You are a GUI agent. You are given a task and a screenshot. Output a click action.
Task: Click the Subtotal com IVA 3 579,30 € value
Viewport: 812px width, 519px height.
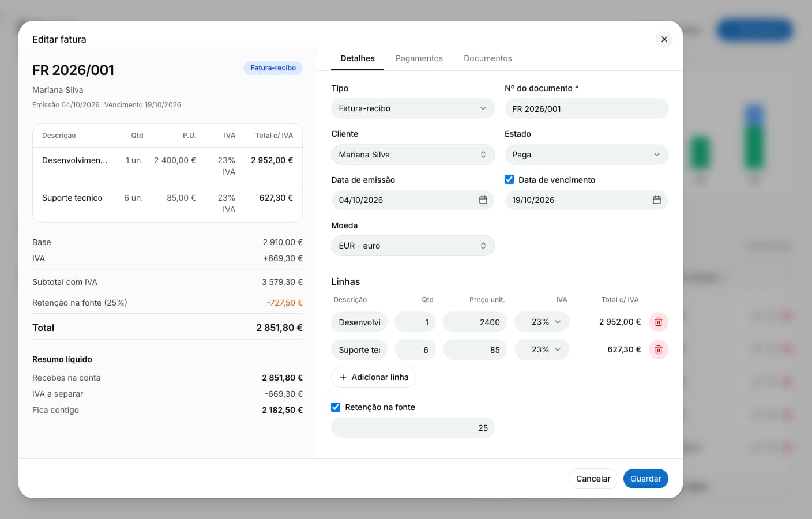pyautogui.click(x=282, y=282)
